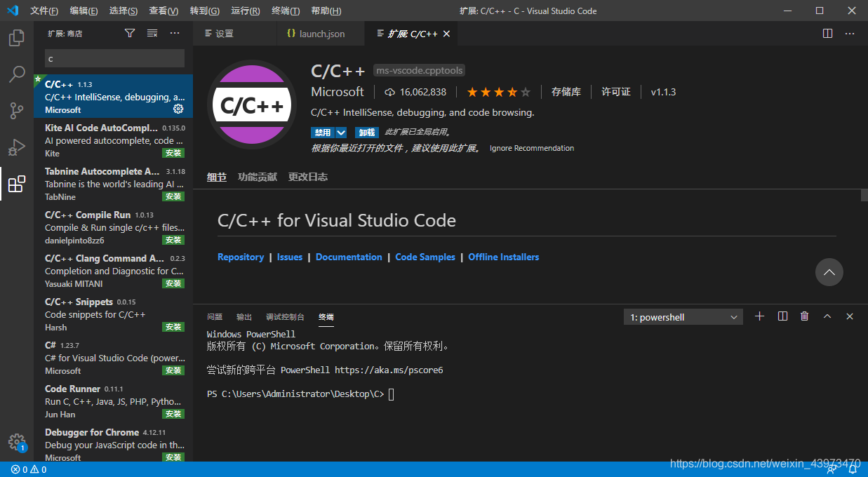868x477 pixels.
Task: Open notifications bell in status bar
Action: 853,469
